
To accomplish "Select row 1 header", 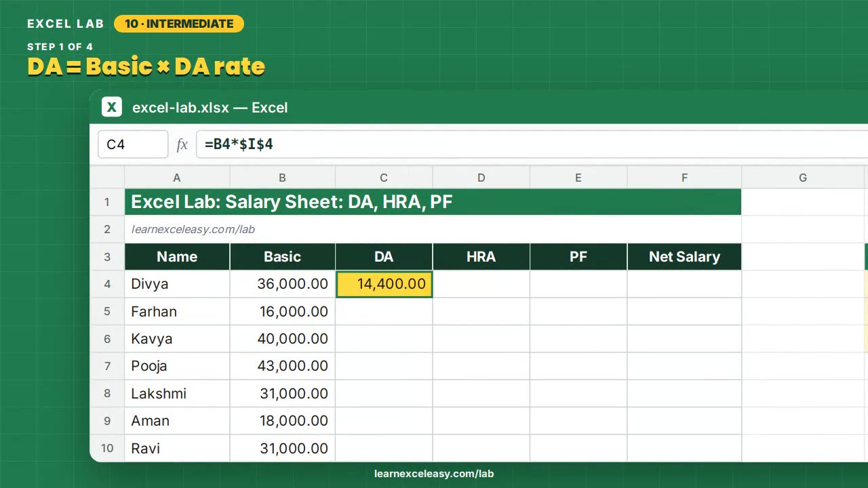I will click(107, 202).
